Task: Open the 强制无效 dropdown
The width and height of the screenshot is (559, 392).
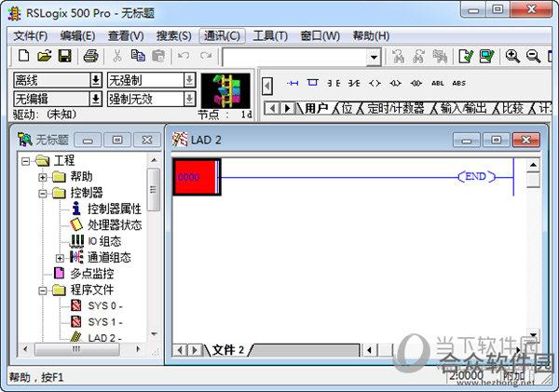Action: (x=189, y=99)
